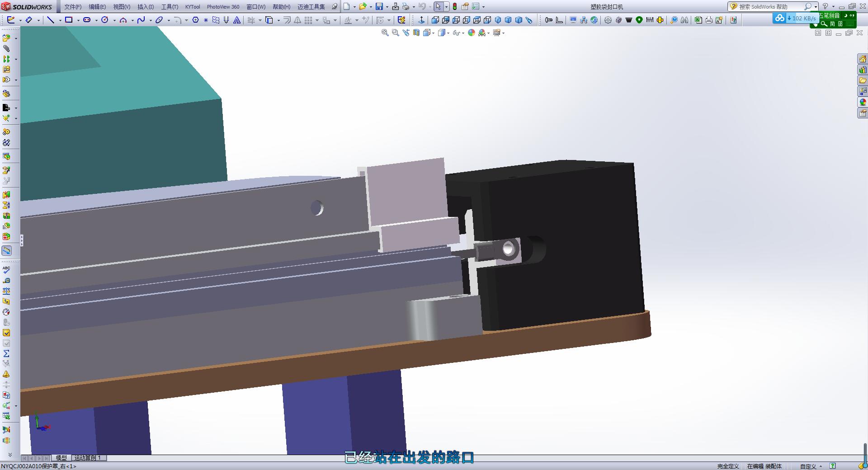Screen dimensions: 868x470
Task: Select the Spline sketch tool
Action: pos(141,20)
